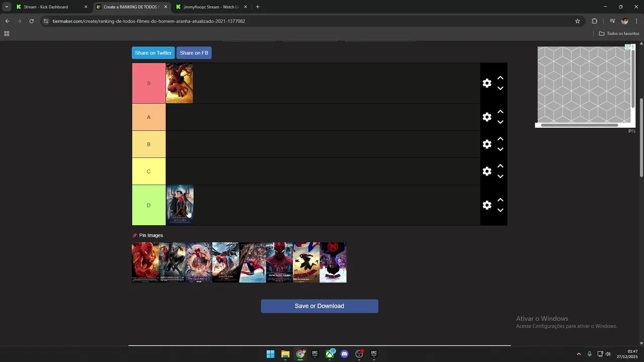Move the B tier row up

[x=500, y=139]
